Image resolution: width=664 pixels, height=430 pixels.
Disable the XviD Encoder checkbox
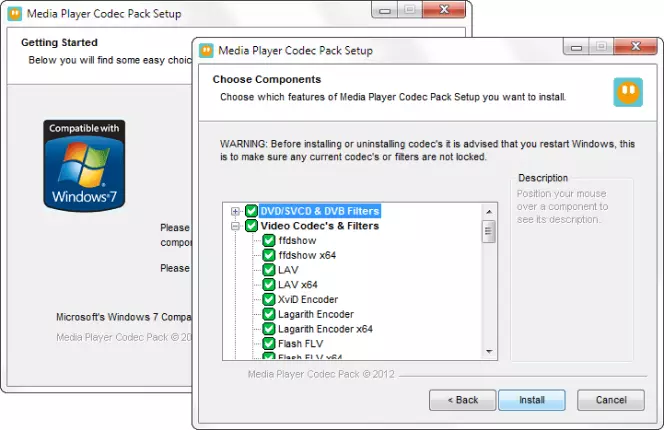268,300
